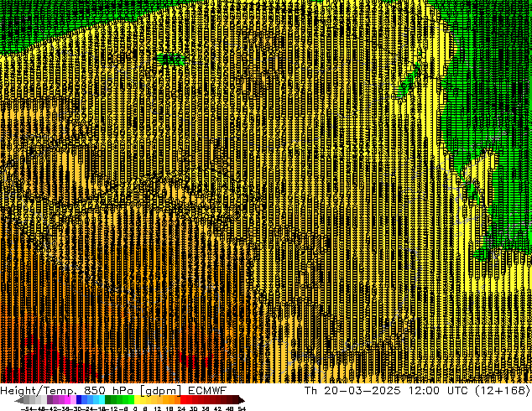This screenshot has height=411, width=532.
Task: Click the "54" value at the end of the legend scale
Action: 242,409
